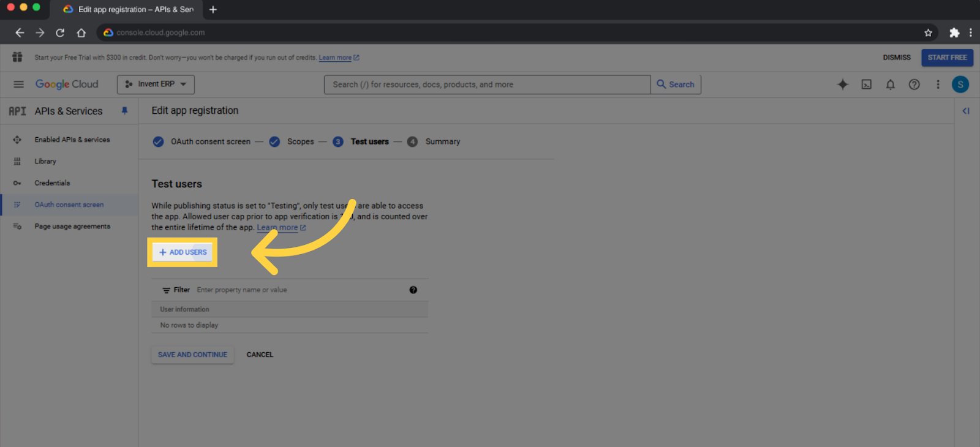Image resolution: width=980 pixels, height=447 pixels.
Task: Select the Edit app registration browser tab
Action: tap(127, 9)
